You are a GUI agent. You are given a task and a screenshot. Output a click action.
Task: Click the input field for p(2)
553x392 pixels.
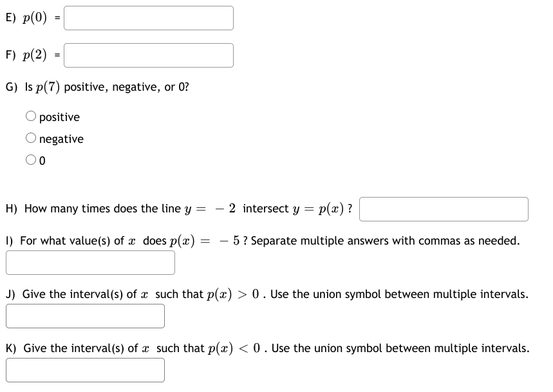click(x=149, y=55)
